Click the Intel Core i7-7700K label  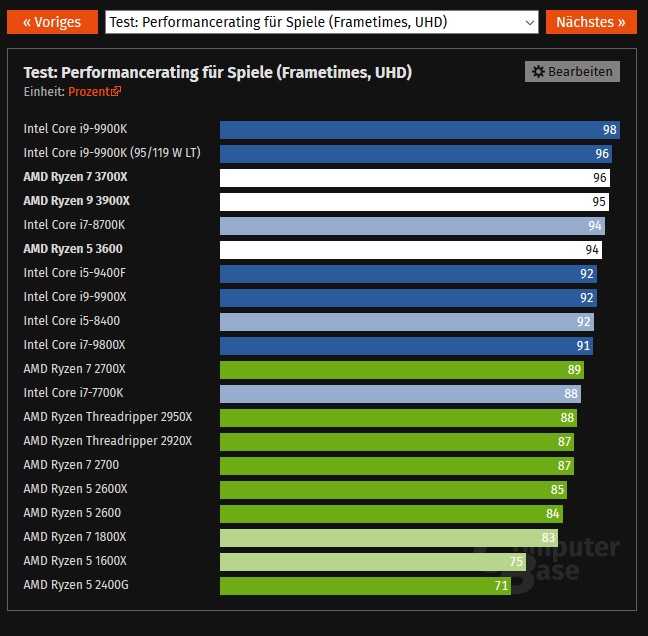pos(74,393)
